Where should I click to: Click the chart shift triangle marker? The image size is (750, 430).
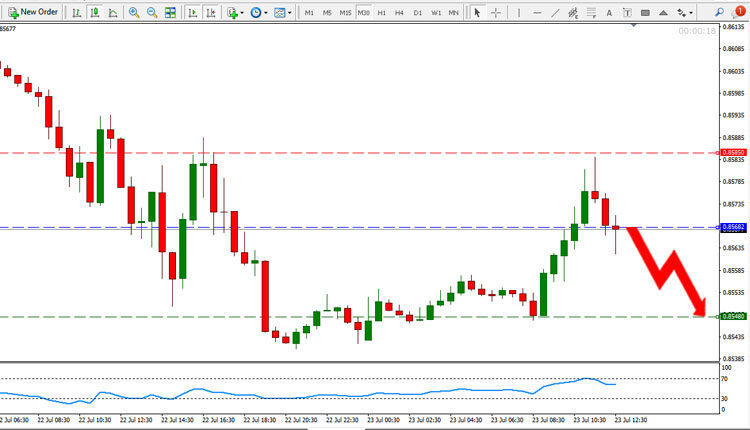coord(634,25)
